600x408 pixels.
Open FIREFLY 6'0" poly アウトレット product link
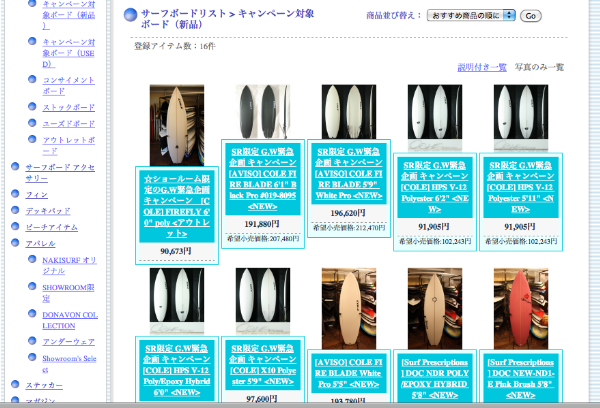tap(177, 206)
